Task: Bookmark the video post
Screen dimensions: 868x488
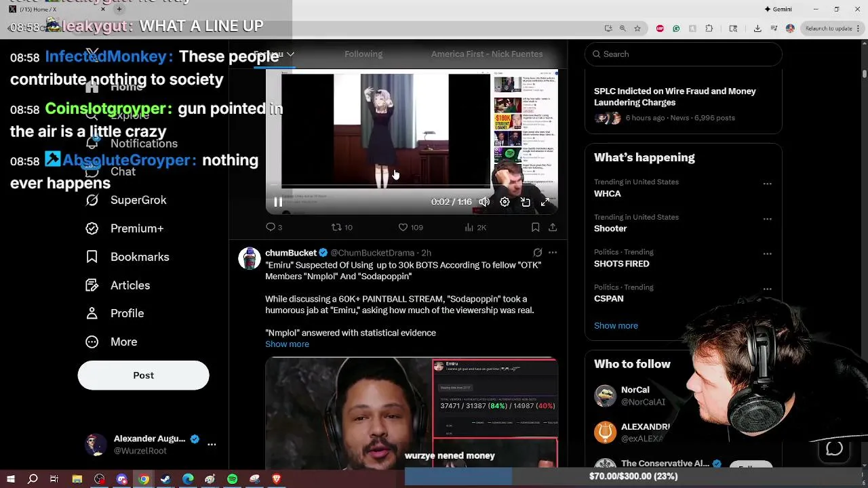Action: (535, 227)
